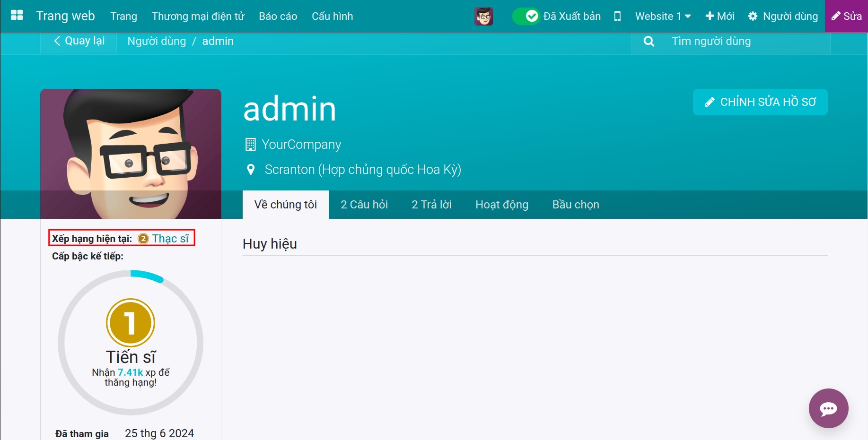Open the Báo cáo menu
The image size is (868, 440).
click(x=278, y=17)
